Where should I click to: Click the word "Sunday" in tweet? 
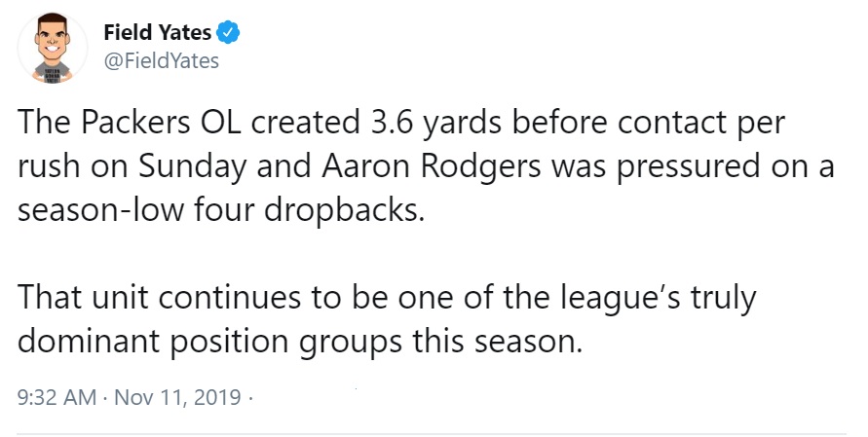[x=193, y=168]
